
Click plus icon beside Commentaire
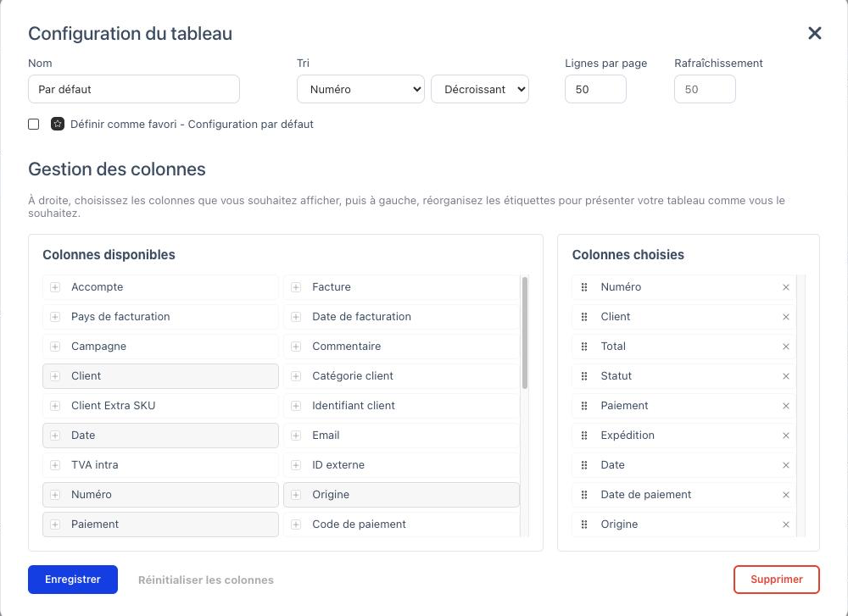pos(296,347)
